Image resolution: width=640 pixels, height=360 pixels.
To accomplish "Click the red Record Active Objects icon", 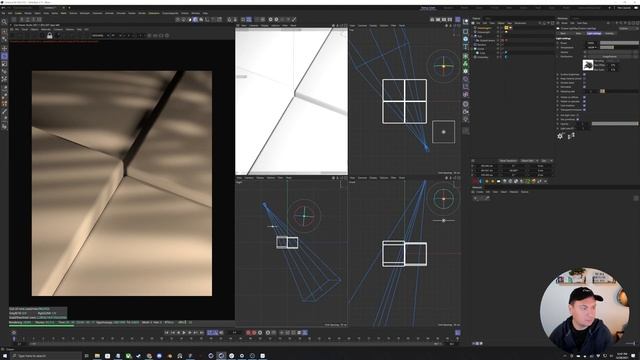I will tap(248, 333).
